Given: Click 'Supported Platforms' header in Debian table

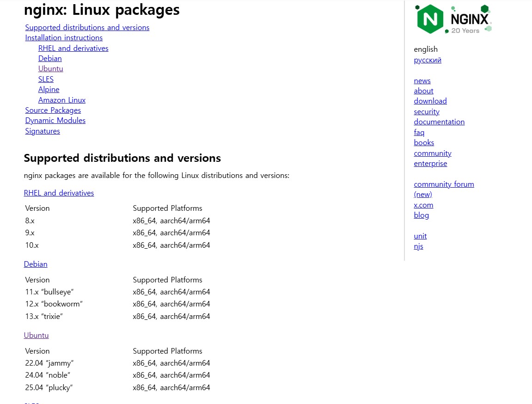Looking at the screenshot, I should click(x=168, y=280).
